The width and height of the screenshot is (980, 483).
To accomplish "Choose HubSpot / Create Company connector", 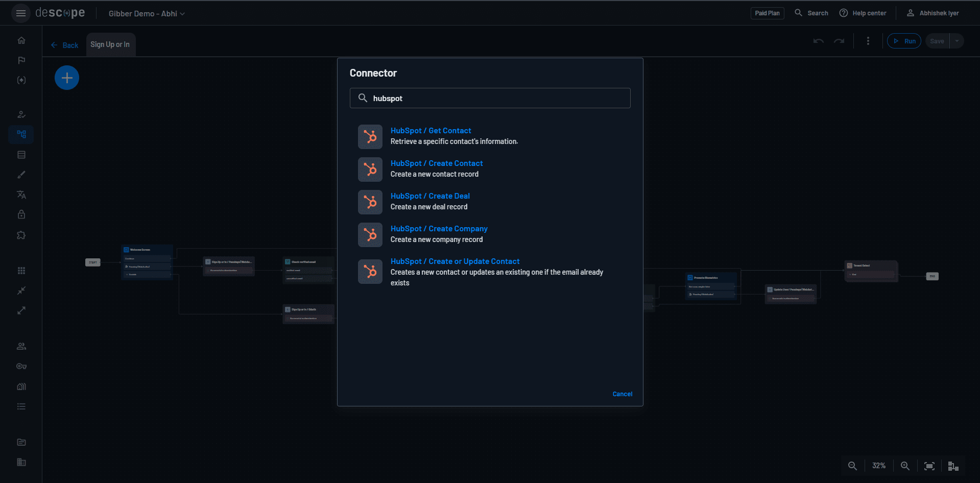I will 490,234.
